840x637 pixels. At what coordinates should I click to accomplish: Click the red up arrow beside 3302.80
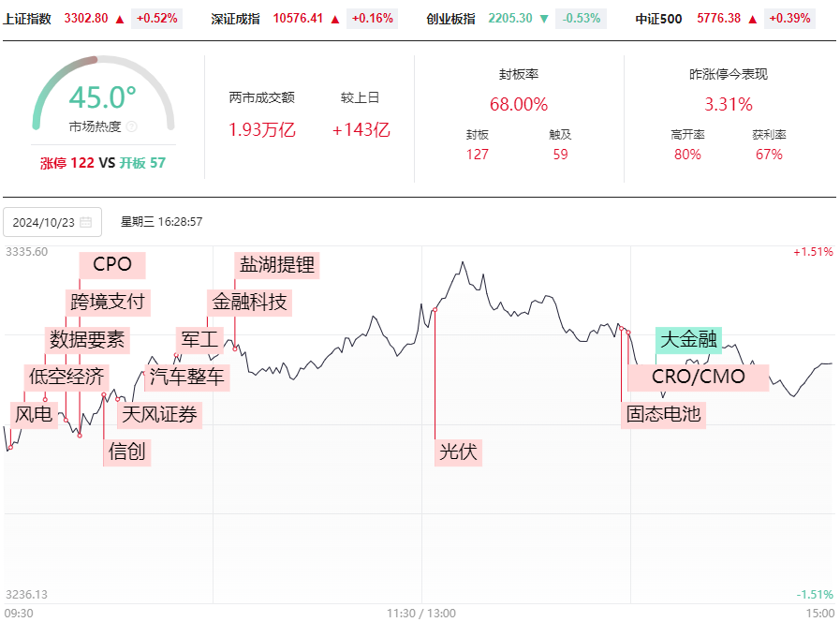point(120,20)
